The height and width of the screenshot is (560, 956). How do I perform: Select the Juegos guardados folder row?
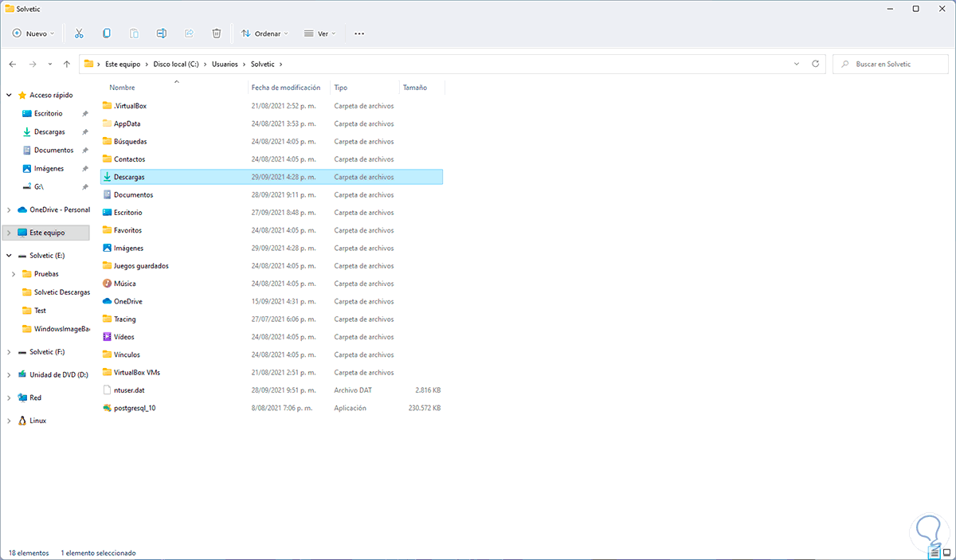(272, 266)
